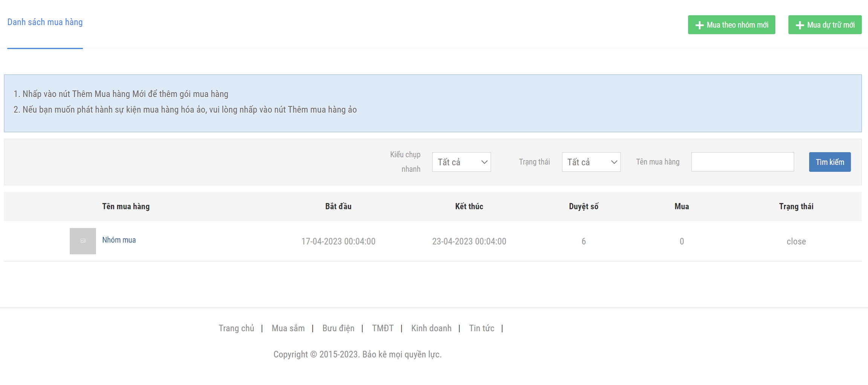This screenshot has height=385, width=868.
Task: Focus the Tên mua hàng text field
Action: (742, 162)
